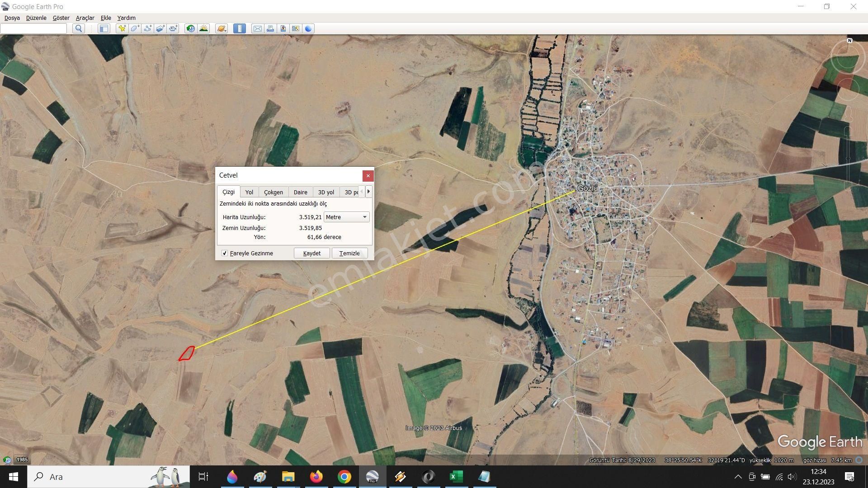Open the Yardım menu
The image size is (868, 488).
click(x=127, y=18)
